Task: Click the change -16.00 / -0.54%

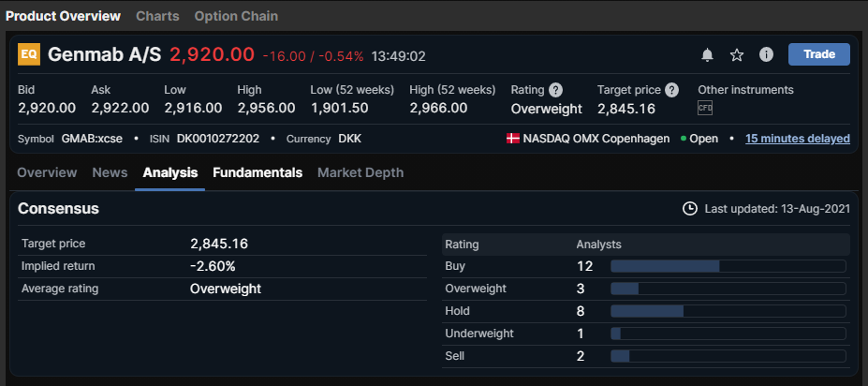Action: point(314,56)
